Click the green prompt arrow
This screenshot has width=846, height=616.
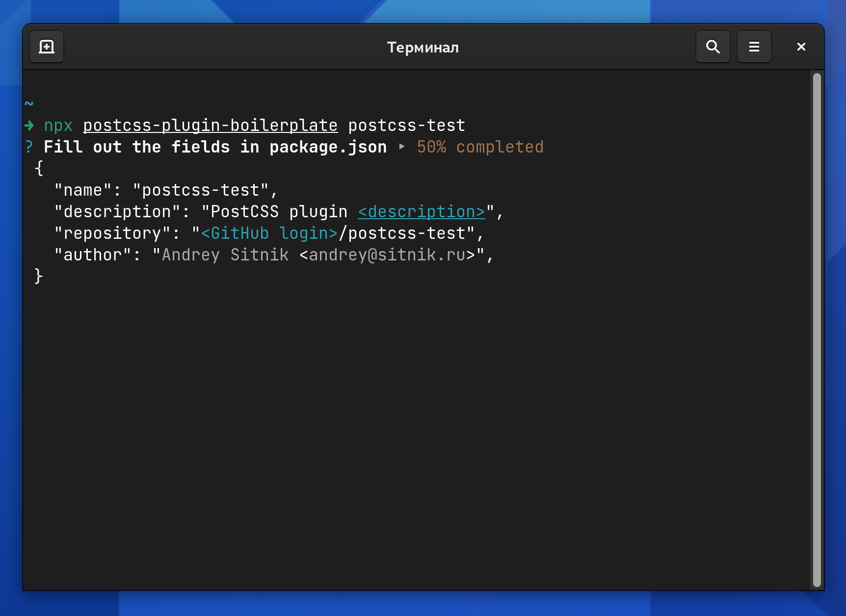(29, 126)
